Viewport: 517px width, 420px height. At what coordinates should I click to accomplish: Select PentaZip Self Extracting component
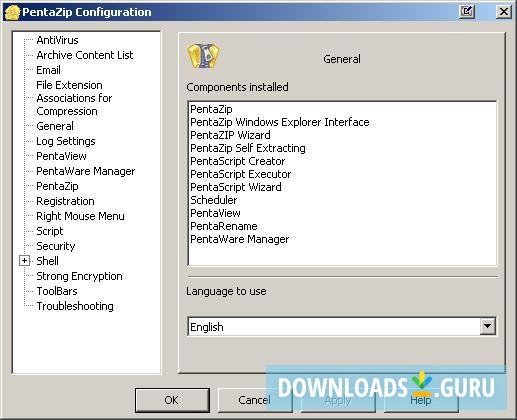pos(248,148)
